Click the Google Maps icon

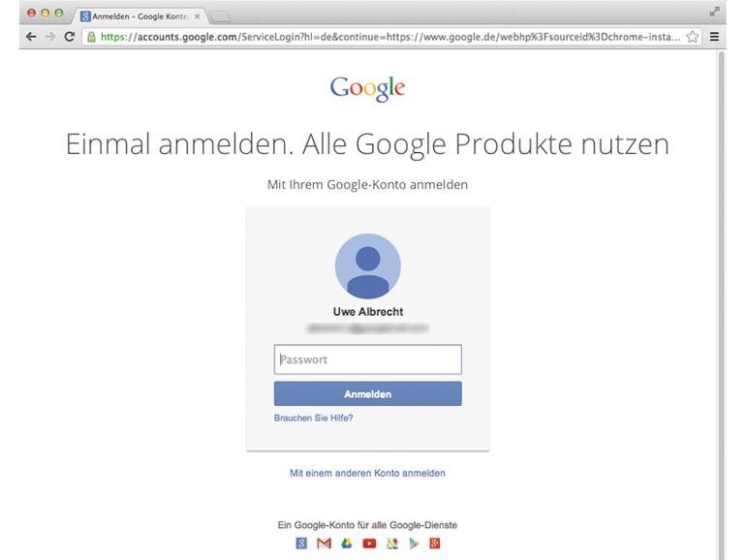pyautogui.click(x=392, y=543)
